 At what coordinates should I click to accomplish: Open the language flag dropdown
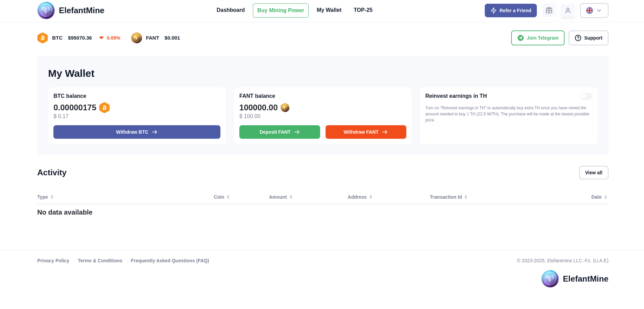pos(594,10)
